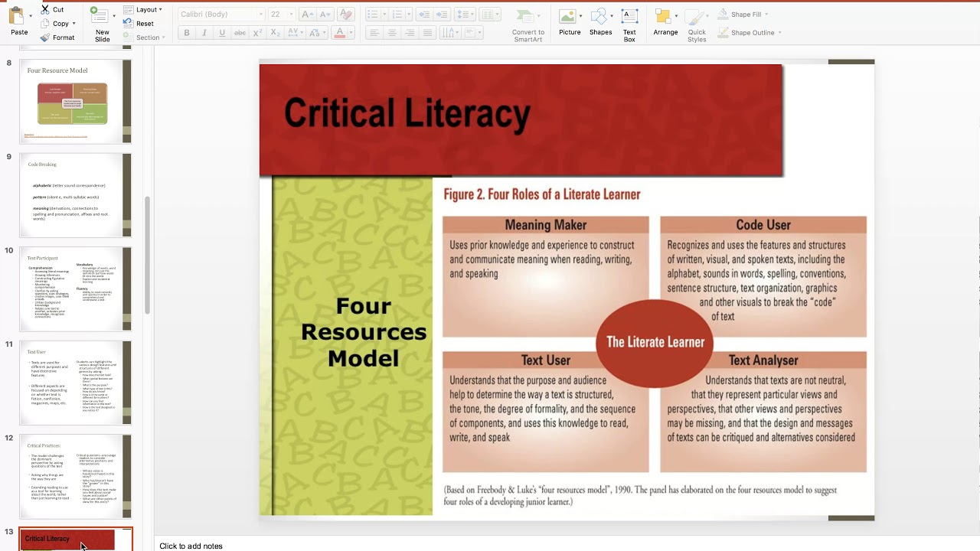Click the 'Text Analyser' heading
The image size is (980, 551).
(763, 360)
